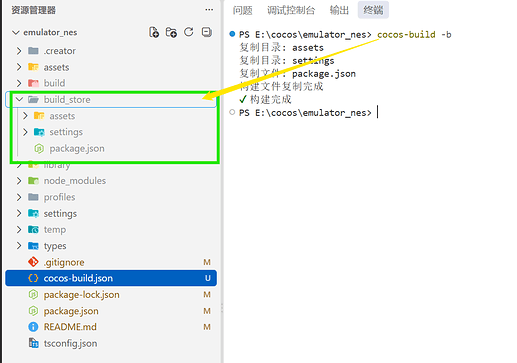Click the settings folder icon under build_store
The width and height of the screenshot is (517, 363).
[39, 132]
